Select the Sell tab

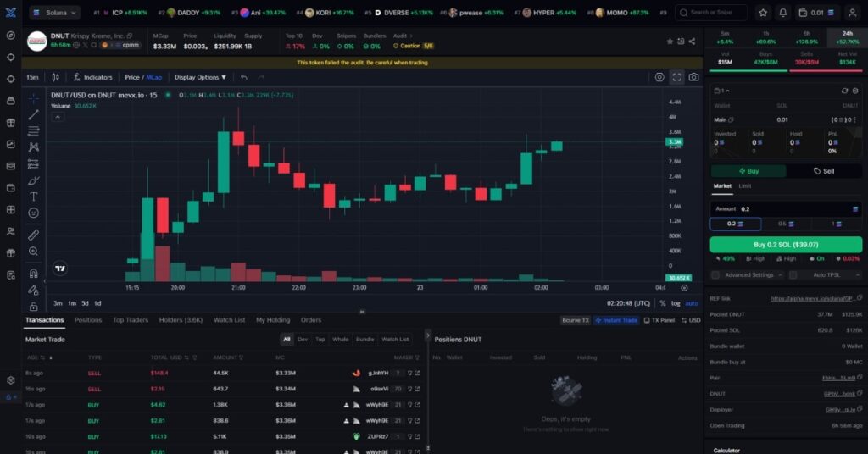click(824, 171)
